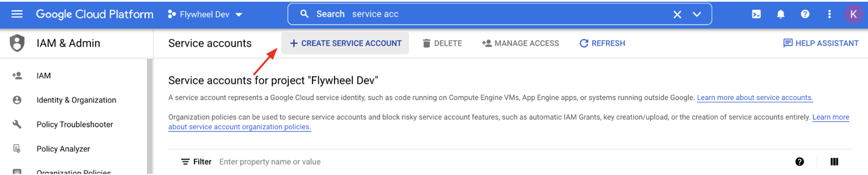868x175 pixels.
Task: Click the filter help icon
Action: (x=800, y=161)
